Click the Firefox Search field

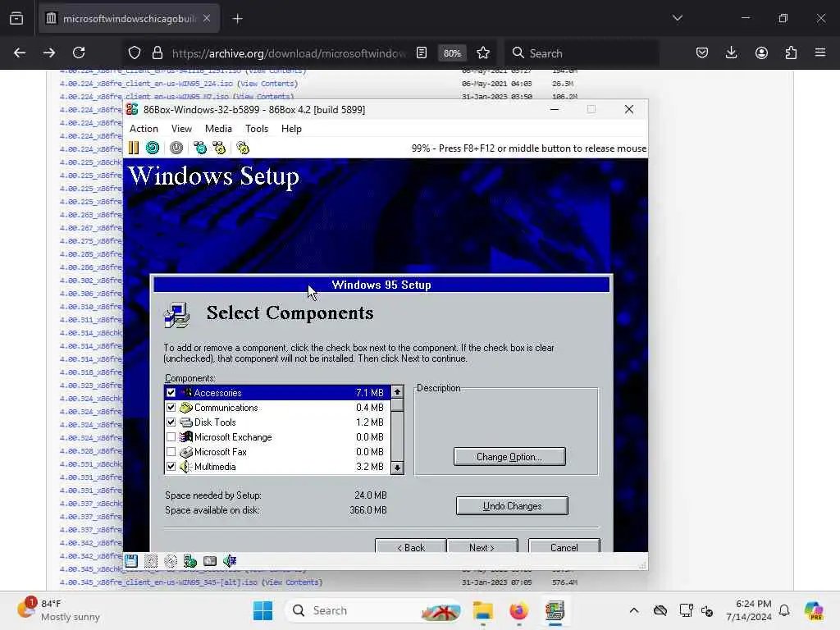tap(582, 53)
